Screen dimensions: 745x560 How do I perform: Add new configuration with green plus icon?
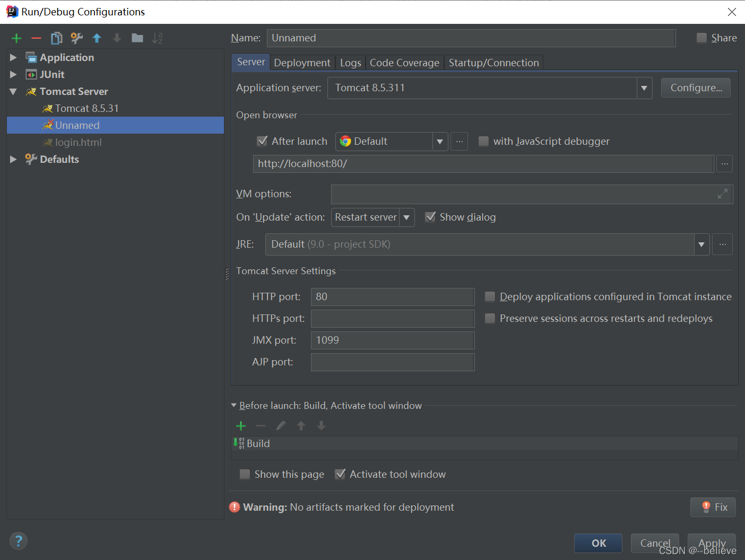[16, 38]
